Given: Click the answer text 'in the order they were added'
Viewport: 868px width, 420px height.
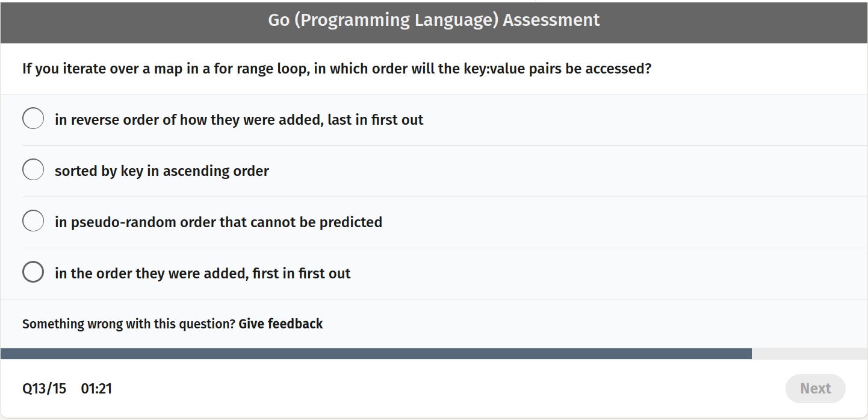Looking at the screenshot, I should (x=202, y=273).
